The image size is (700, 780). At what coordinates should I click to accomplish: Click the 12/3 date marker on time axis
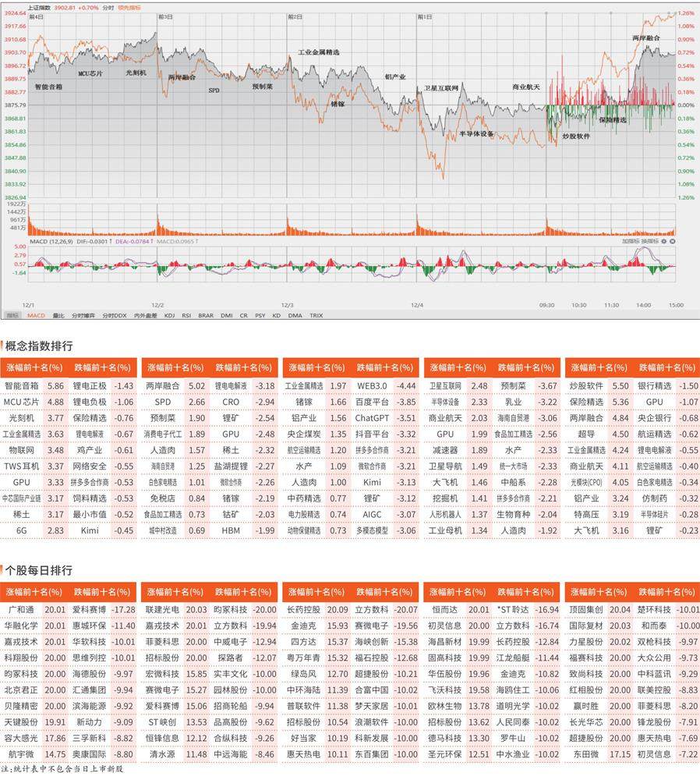click(288, 305)
